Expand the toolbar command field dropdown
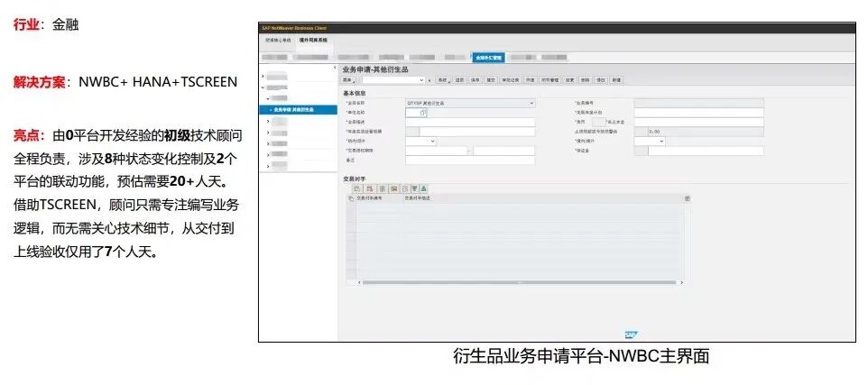Viewport: 868px width, 385px height. [421, 80]
